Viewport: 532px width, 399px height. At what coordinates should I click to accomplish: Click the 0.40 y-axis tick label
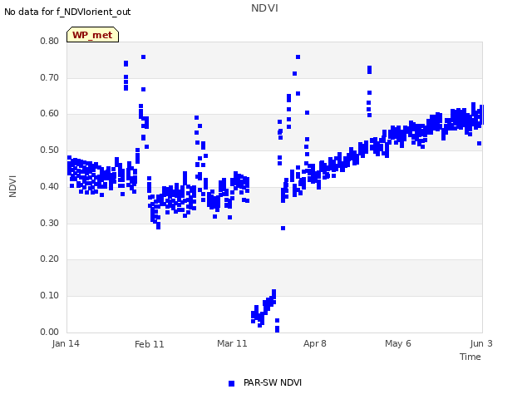[49, 186]
